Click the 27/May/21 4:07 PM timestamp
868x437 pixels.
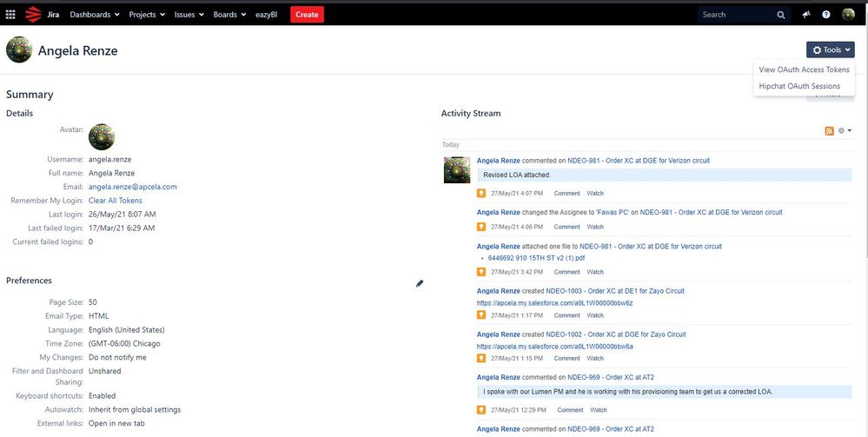517,193
